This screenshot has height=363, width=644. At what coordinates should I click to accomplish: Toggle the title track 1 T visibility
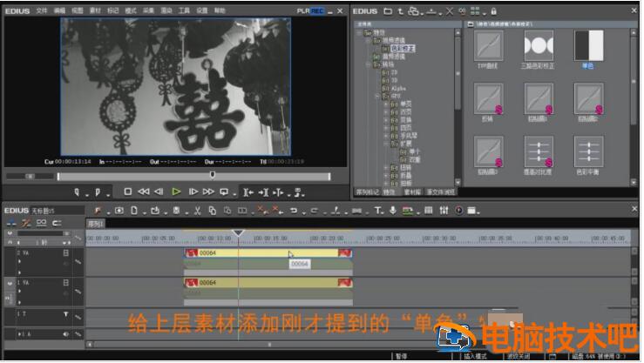tap(65, 313)
